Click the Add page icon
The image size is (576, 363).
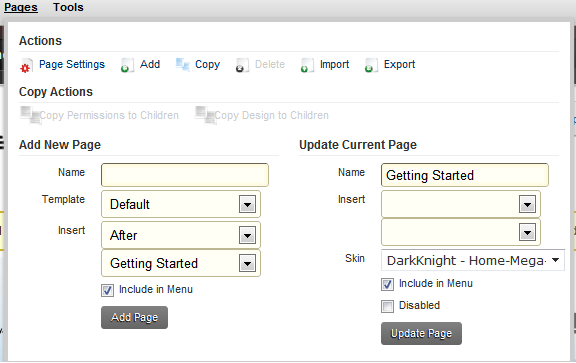127,65
